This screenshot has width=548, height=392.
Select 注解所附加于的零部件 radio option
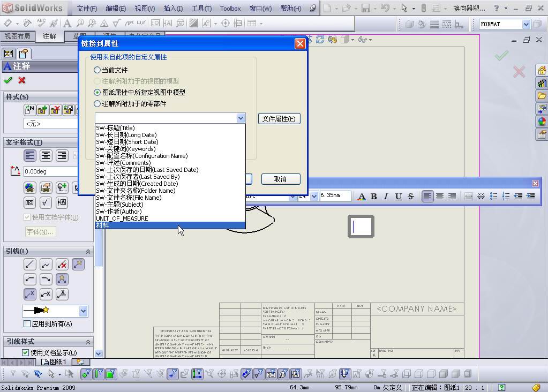[97, 104]
